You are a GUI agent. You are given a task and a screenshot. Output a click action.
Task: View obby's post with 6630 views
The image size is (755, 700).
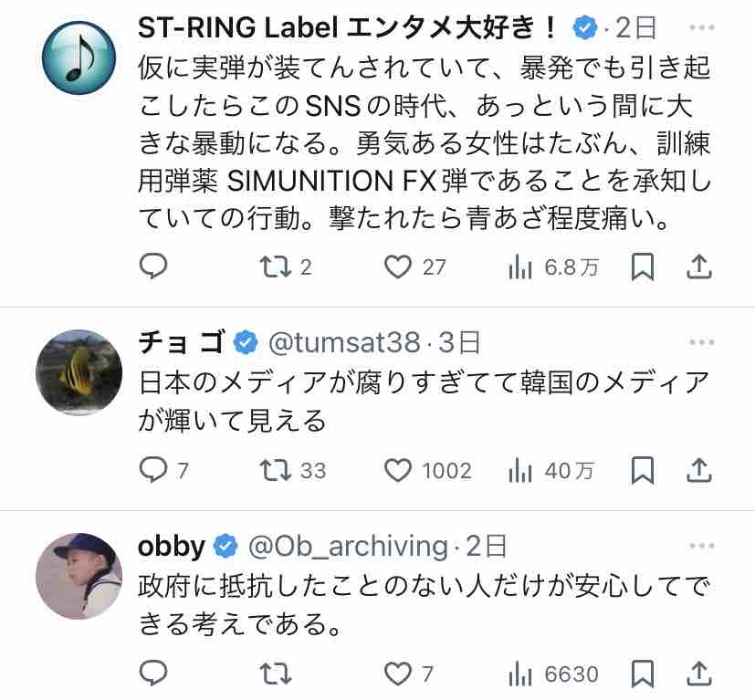click(x=553, y=674)
